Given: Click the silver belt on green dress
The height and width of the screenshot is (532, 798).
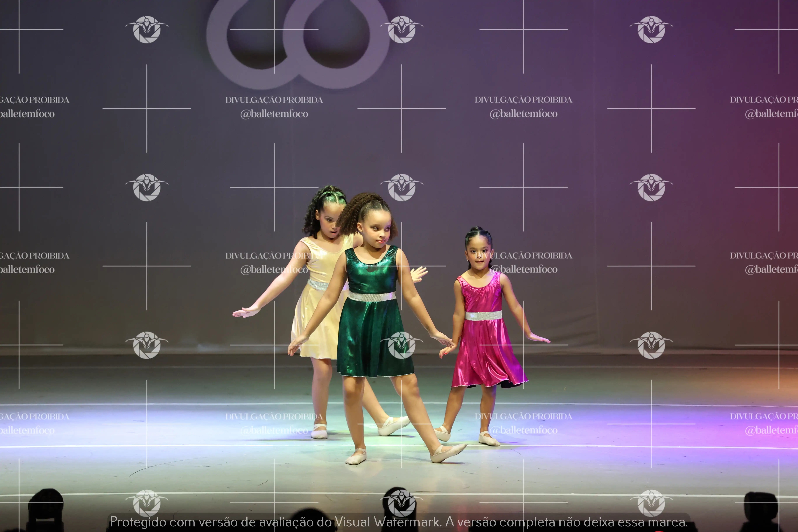Looking at the screenshot, I should point(372,296).
